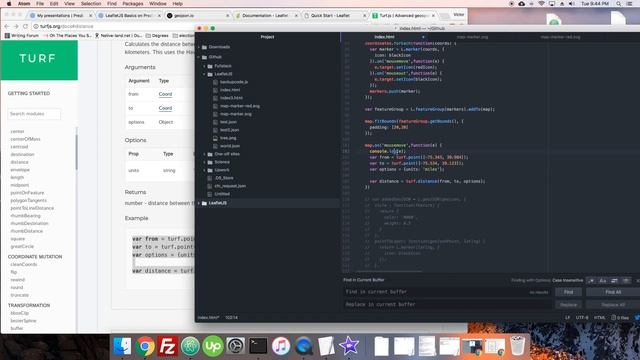
Task: Toggle the Match Case find option
Action: 602,280
